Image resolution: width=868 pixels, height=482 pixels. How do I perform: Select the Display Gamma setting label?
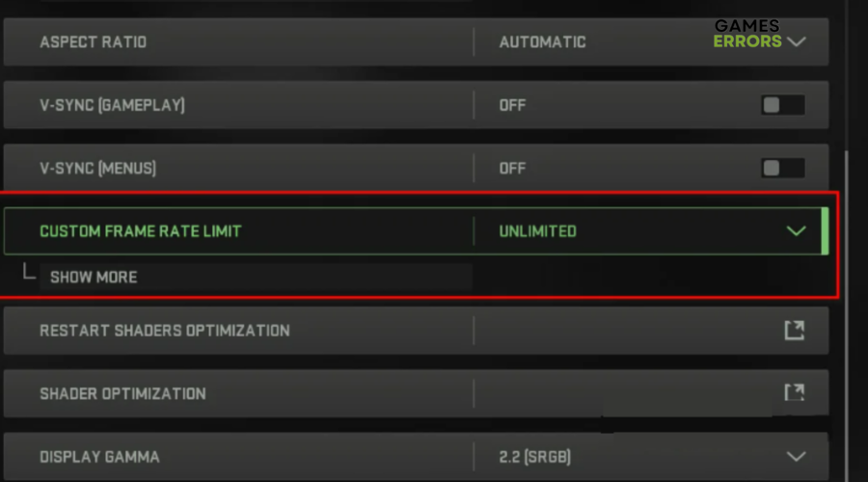[x=99, y=456]
